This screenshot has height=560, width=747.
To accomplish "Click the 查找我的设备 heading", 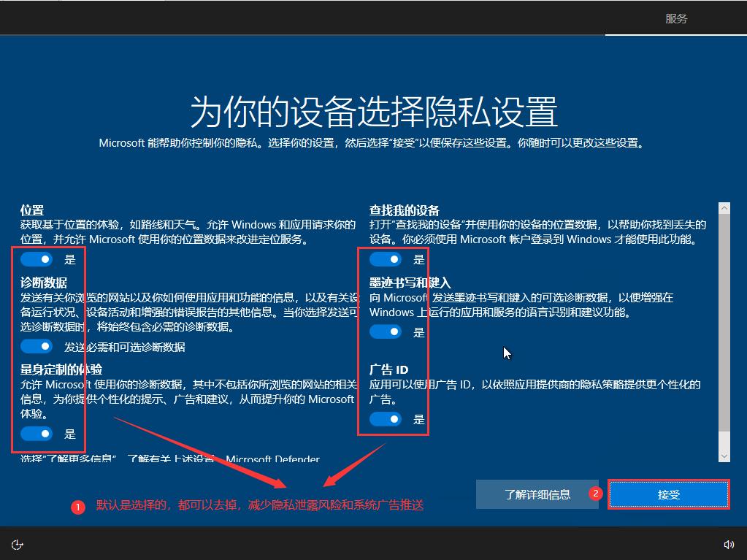I will click(406, 210).
